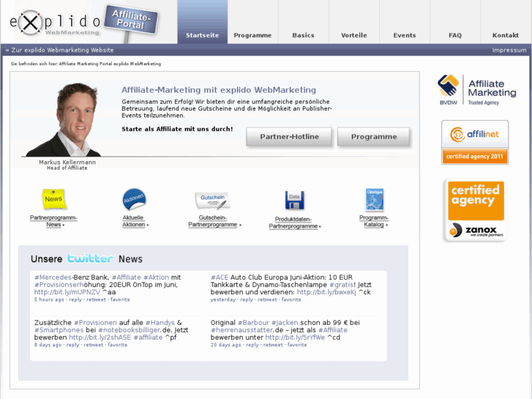This screenshot has height=399, width=532.
Task: Click the #gratis hashtag
Action: coord(341,285)
